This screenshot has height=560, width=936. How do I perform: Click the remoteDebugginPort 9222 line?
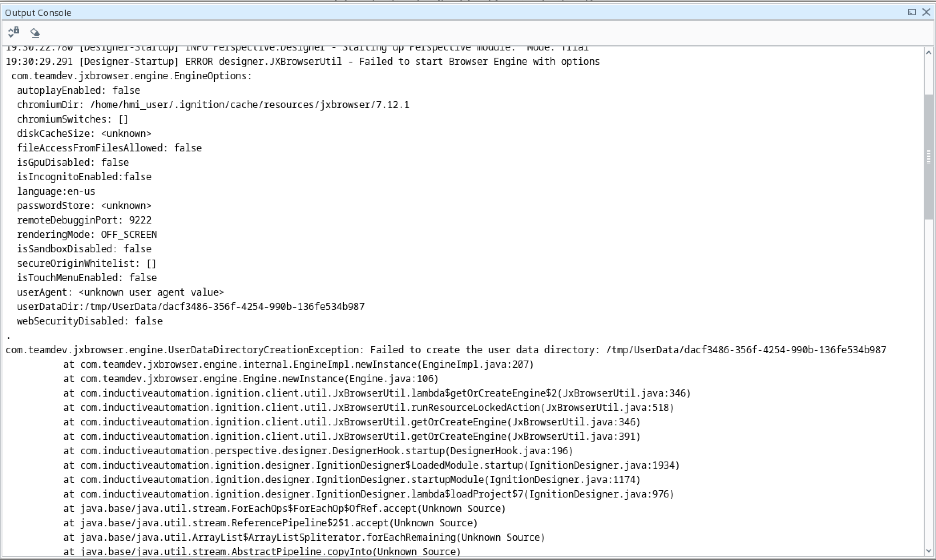pyautogui.click(x=84, y=220)
